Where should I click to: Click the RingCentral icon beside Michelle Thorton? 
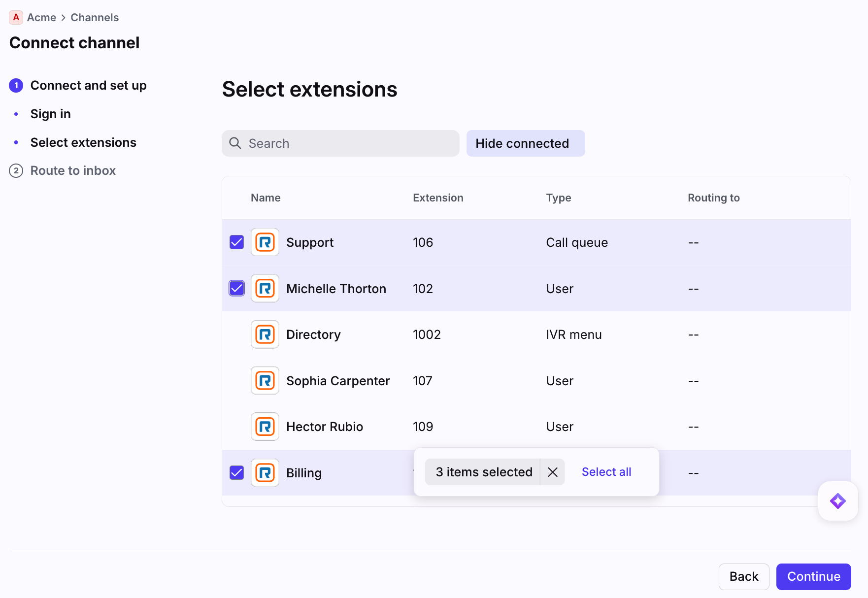[265, 288]
